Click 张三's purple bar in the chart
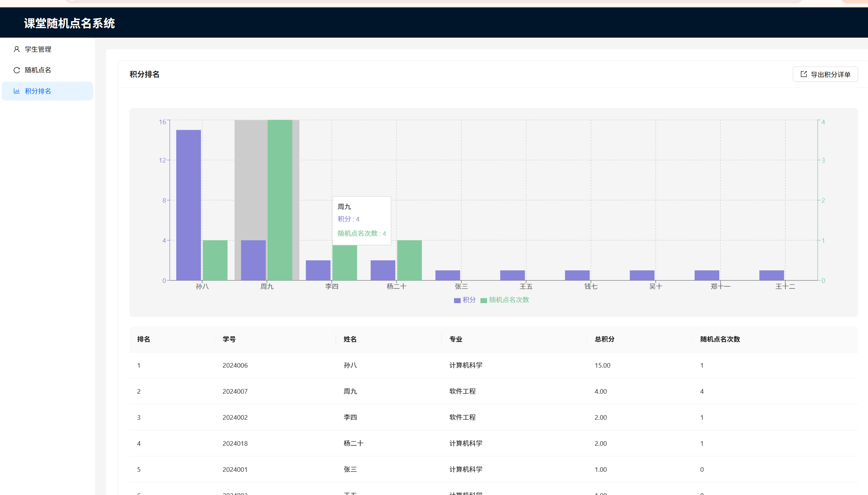Viewport: 868px width, 495px height. click(447, 275)
